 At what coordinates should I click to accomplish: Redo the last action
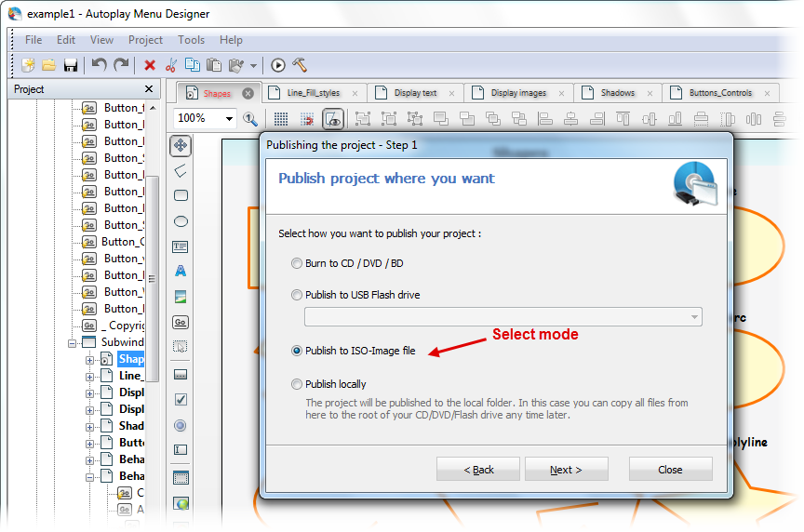[x=121, y=64]
